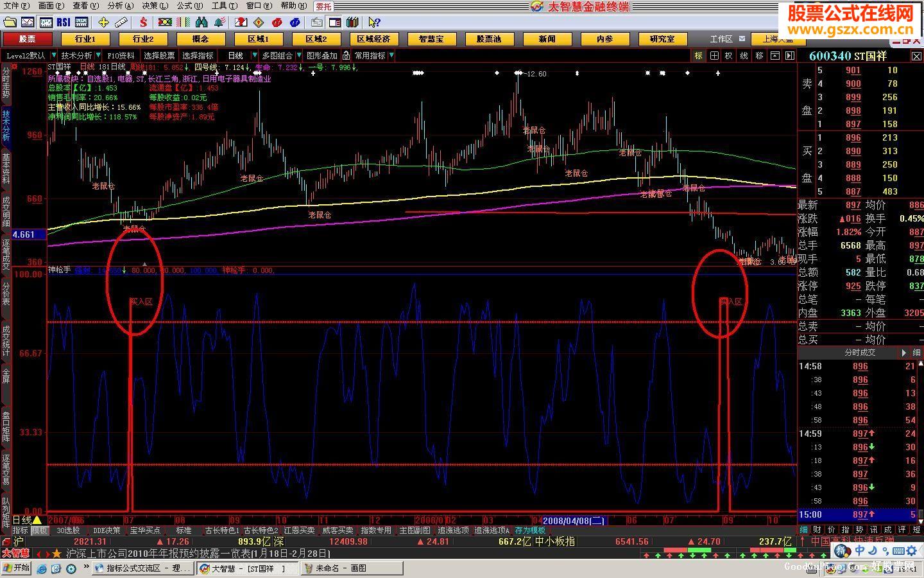Image resolution: width=924 pixels, height=578 pixels.
Task: Click the red dollar sign icon
Action: pos(143,22)
